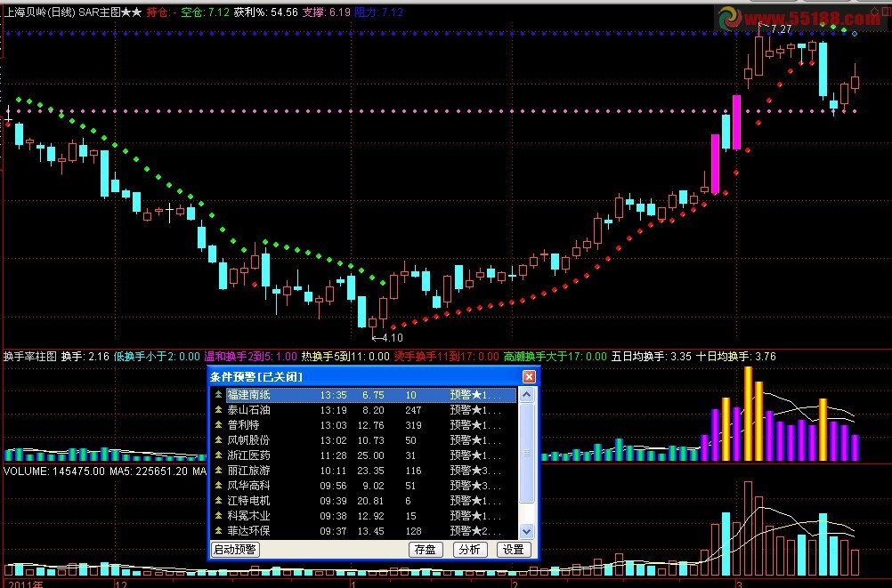Select the 福建南纸 row name
The height and width of the screenshot is (588, 892).
point(248,395)
